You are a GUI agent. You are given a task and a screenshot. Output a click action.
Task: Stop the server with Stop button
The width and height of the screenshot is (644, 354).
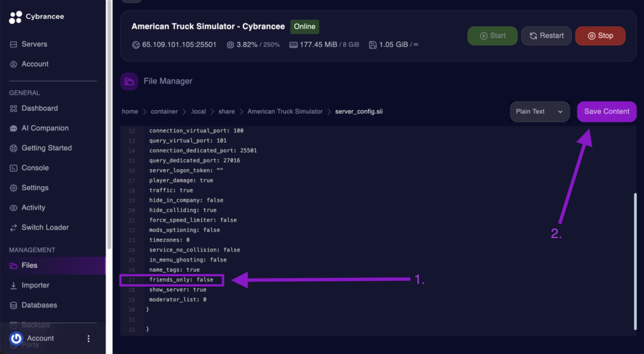coord(600,36)
